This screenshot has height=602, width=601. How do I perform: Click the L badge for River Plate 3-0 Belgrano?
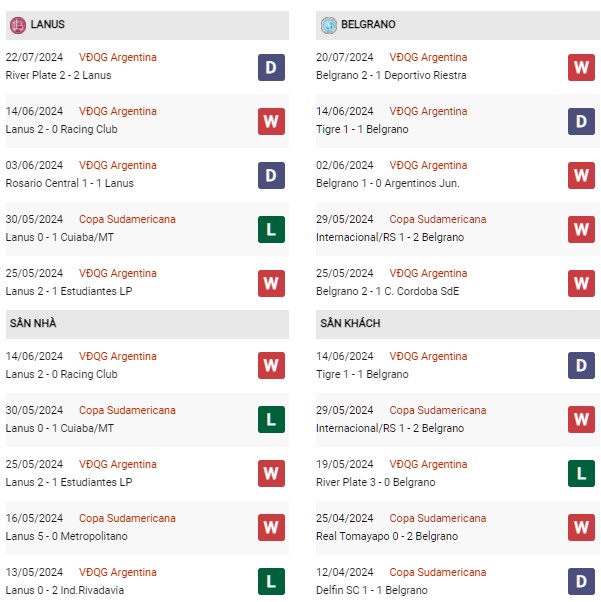click(x=581, y=473)
